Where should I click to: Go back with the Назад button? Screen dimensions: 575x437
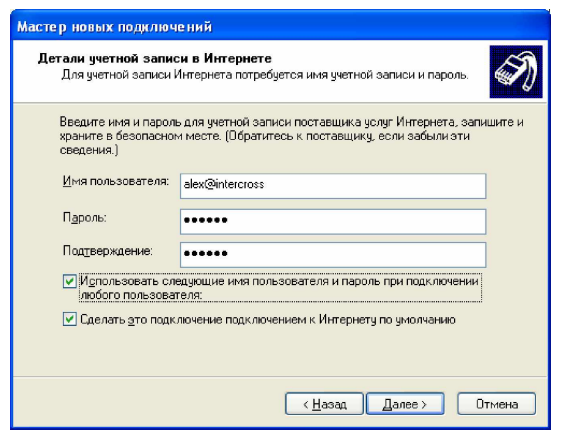[x=324, y=404]
